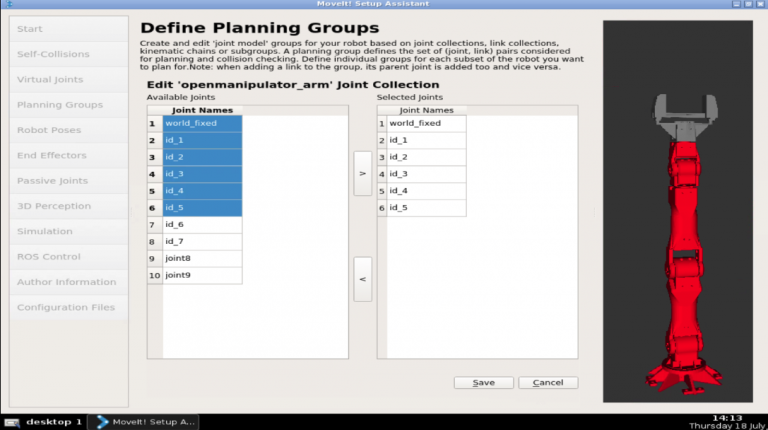Switch to 3D Perception step
Viewport: 768px width, 430px height.
click(69, 206)
